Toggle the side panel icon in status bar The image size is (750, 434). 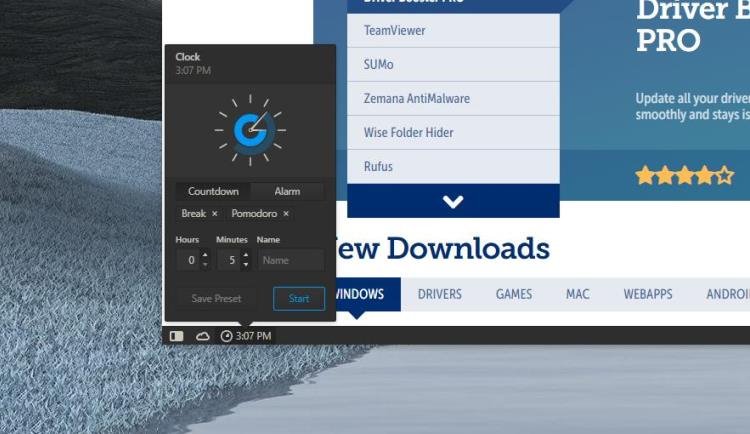(176, 336)
